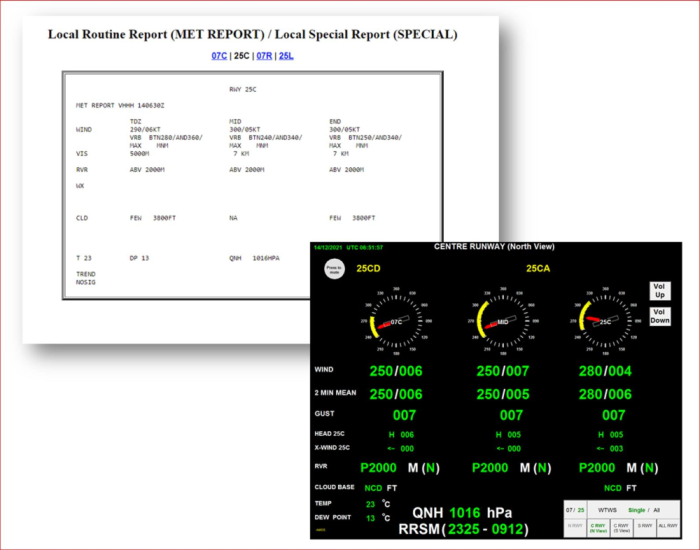The height and width of the screenshot is (550, 700).
Task: Switch to the N RWY tab
Action: point(575,526)
